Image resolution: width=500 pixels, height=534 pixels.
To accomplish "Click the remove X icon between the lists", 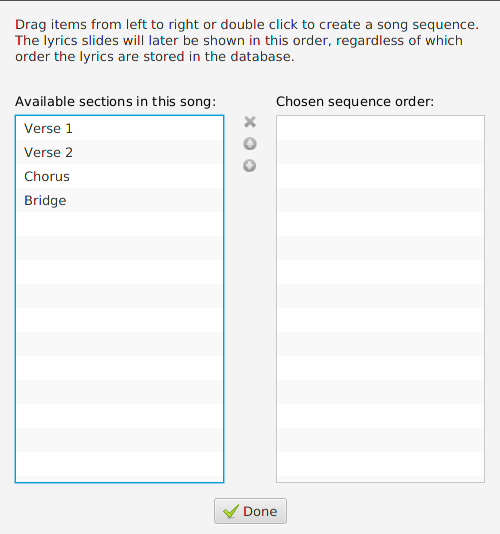I will (x=250, y=122).
